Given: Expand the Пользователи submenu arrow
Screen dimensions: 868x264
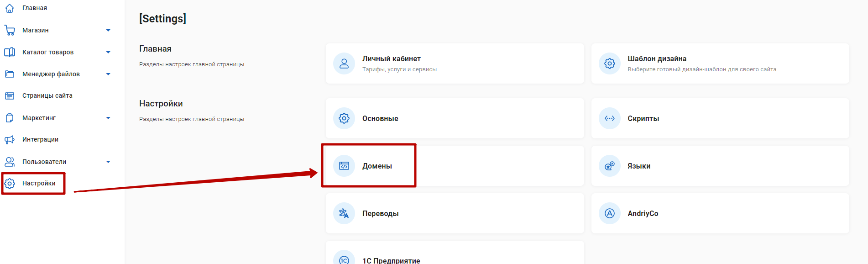Looking at the screenshot, I should [108, 162].
